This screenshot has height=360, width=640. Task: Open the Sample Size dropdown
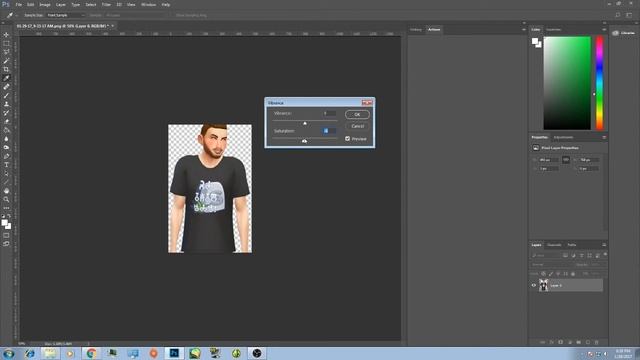pyautogui.click(x=66, y=15)
